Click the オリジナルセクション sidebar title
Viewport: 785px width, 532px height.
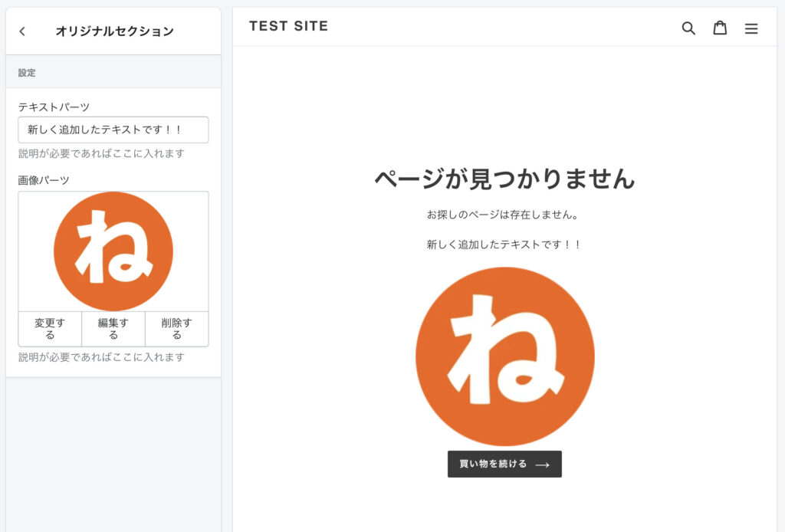tap(114, 31)
